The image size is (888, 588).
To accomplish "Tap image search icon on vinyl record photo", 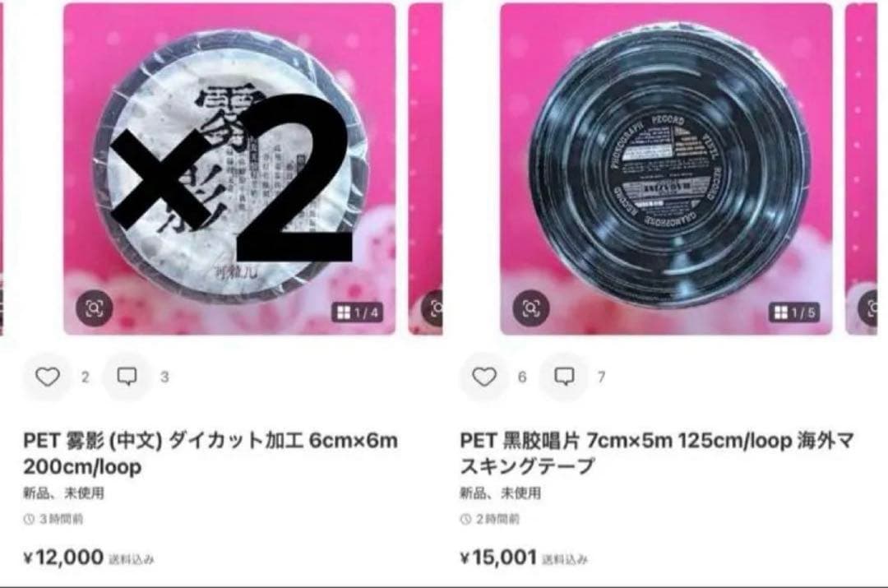I will (530, 308).
